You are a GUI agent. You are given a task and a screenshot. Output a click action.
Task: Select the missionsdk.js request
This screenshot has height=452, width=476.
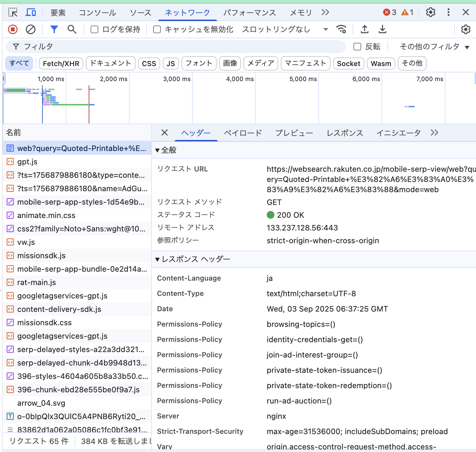41,256
